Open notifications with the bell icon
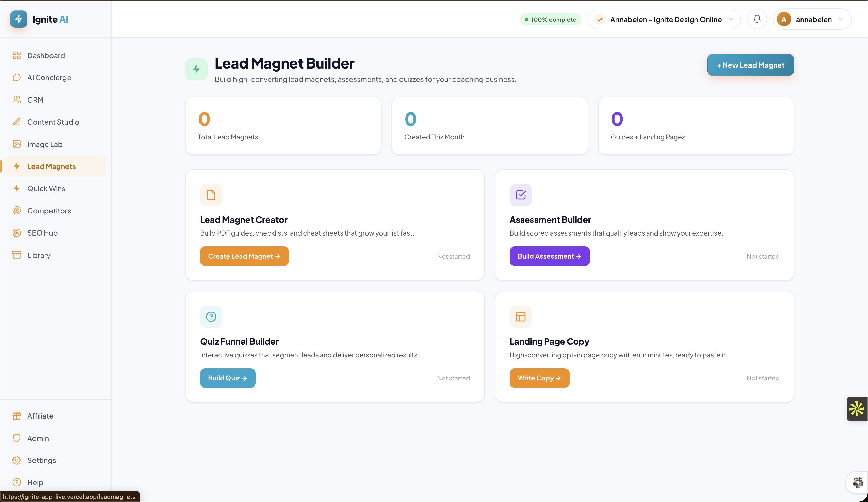The height and width of the screenshot is (502, 868). [757, 19]
